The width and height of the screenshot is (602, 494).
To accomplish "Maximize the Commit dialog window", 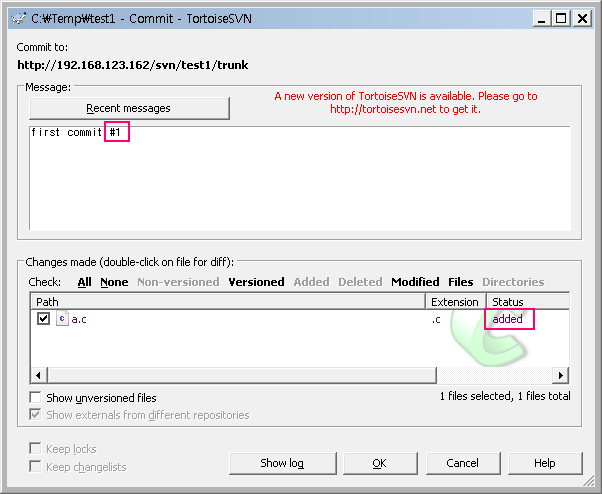I will tap(561, 18).
